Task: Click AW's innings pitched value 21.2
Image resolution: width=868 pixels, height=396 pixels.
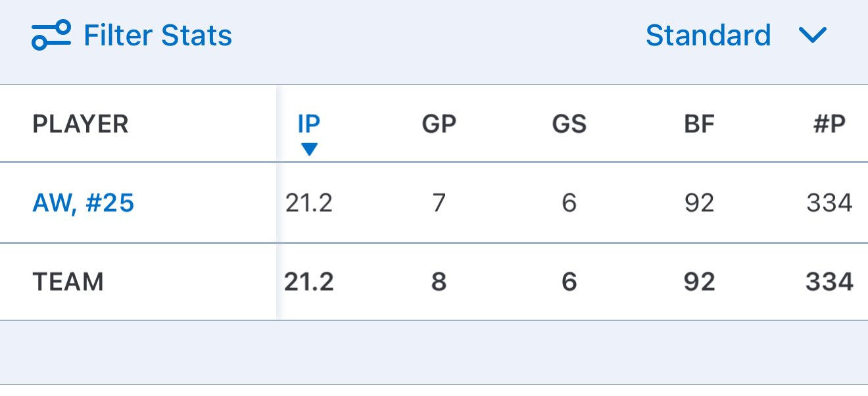Action: coord(308,203)
